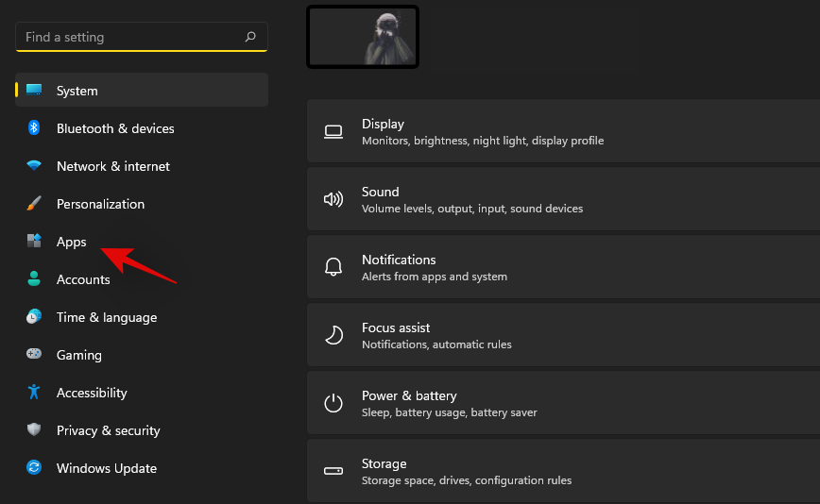Open the Network & internet Wi-Fi icon

click(34, 166)
